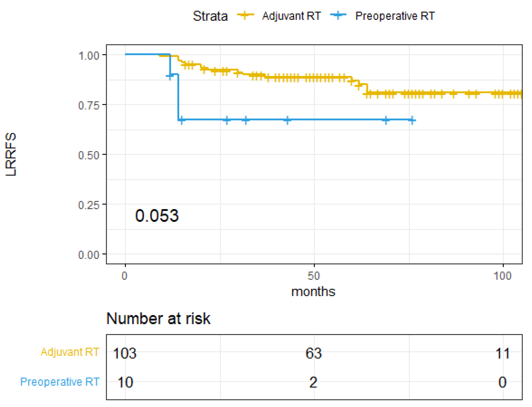Select the Adjuvant RT label in the top legend
This screenshot has height=407, width=532.
[291, 16]
